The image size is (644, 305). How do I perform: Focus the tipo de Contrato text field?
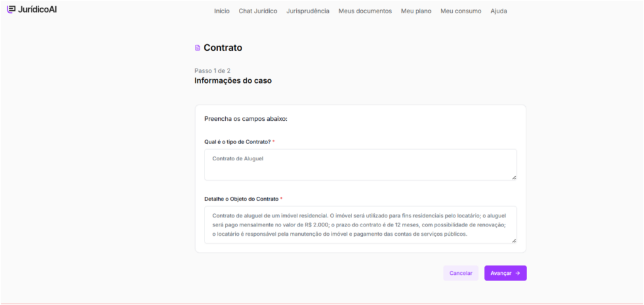tap(360, 165)
